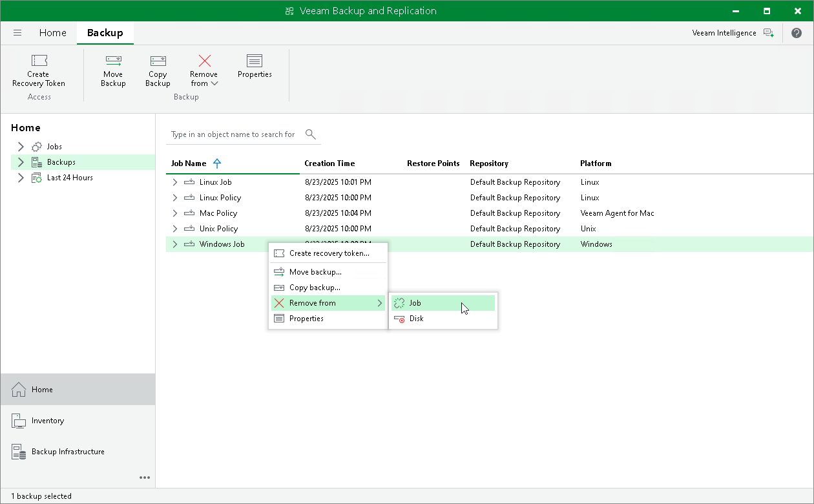Screen dimensions: 814x504
Task: Open Remove from submenu in context menu
Action: 328,303
